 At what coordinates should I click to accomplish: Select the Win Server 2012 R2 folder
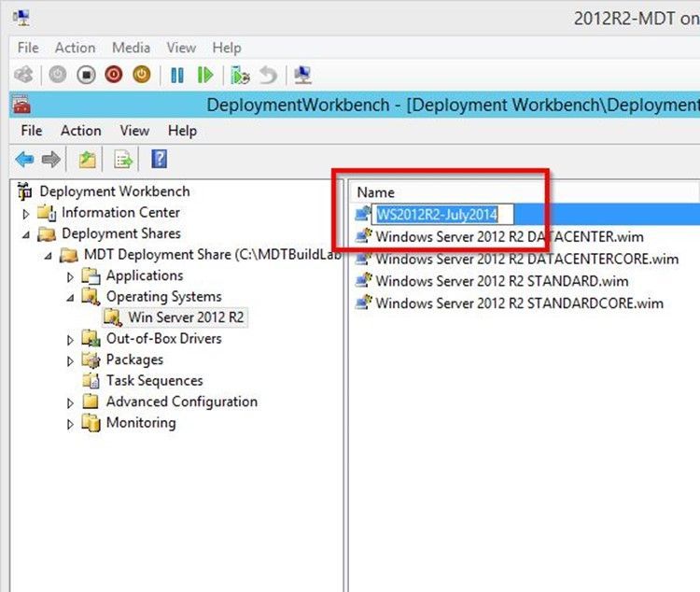[186, 317]
